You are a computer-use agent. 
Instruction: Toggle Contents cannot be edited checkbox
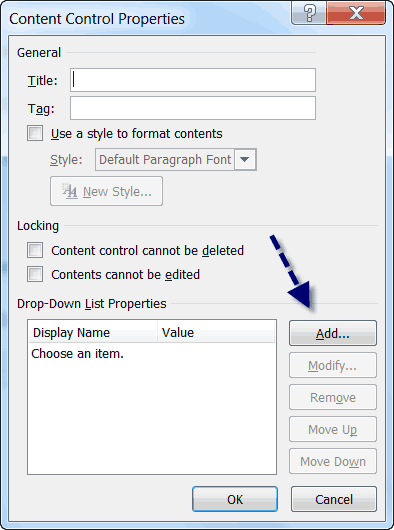[35, 274]
